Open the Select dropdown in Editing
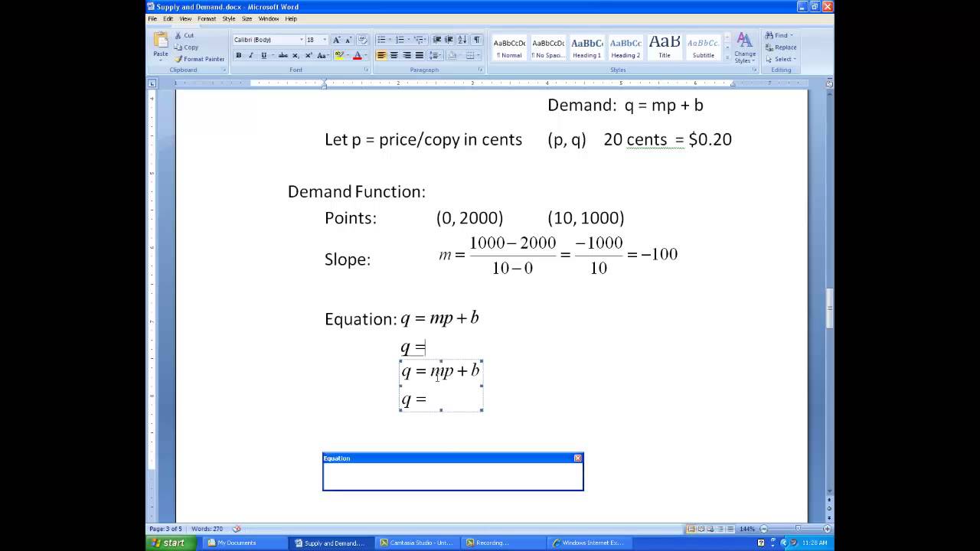 coord(781,59)
